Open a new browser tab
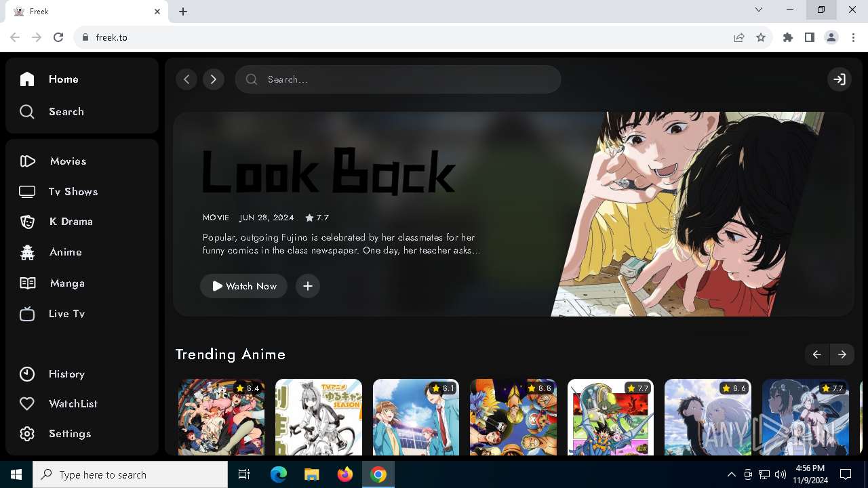 [183, 12]
